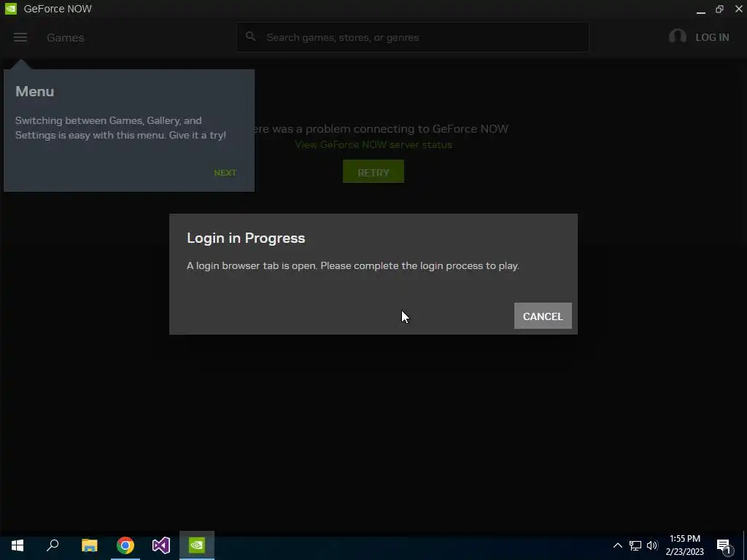747x560 pixels.
Task: Open File Explorer from taskbar
Action: click(x=89, y=545)
